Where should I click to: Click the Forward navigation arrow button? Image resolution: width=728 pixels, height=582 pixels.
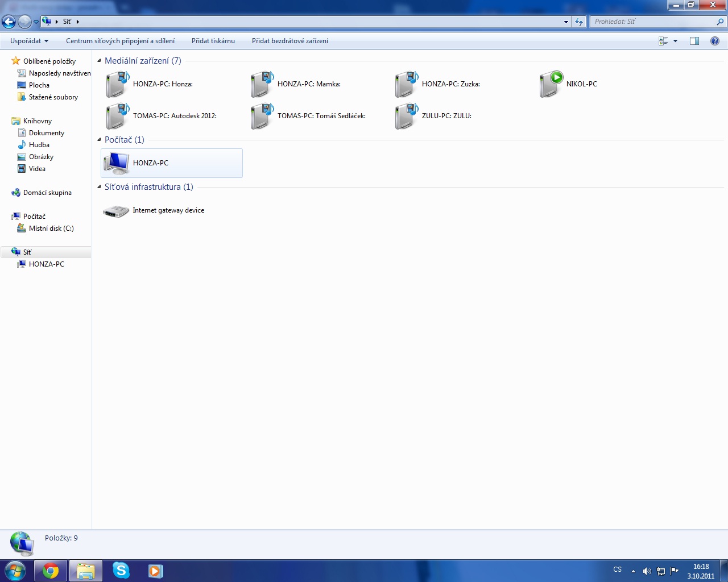(x=24, y=22)
